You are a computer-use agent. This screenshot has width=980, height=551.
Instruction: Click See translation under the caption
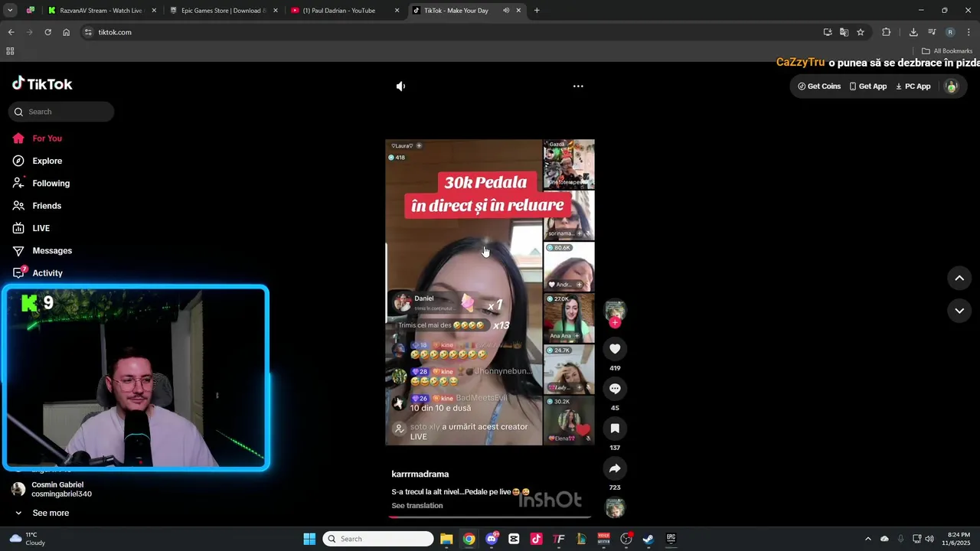[417, 506]
